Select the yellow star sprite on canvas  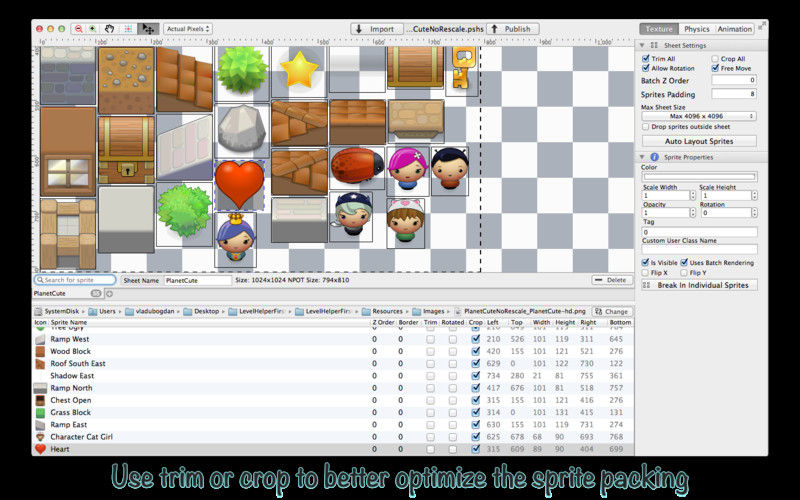[x=299, y=69]
